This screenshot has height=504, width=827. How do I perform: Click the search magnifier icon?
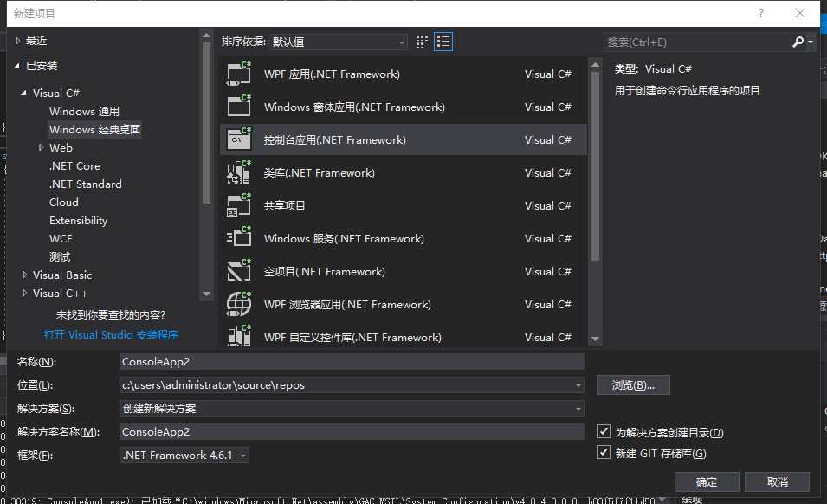[798, 42]
